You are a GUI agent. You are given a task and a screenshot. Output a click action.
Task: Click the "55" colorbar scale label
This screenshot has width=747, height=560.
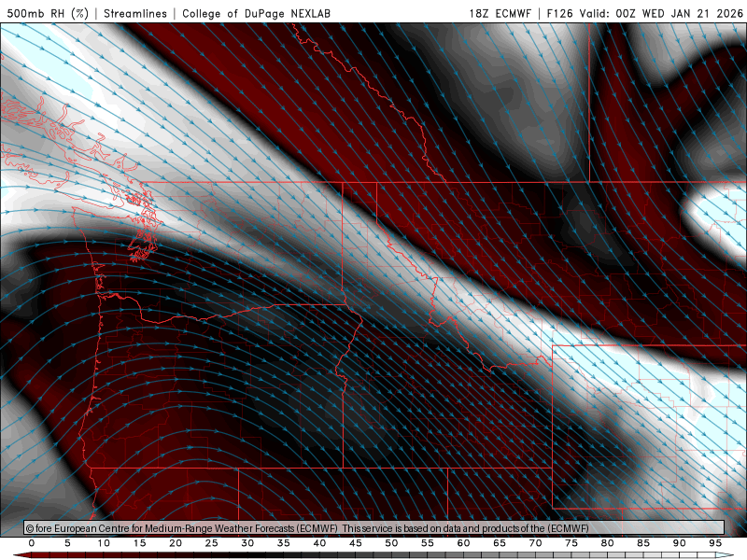428,543
